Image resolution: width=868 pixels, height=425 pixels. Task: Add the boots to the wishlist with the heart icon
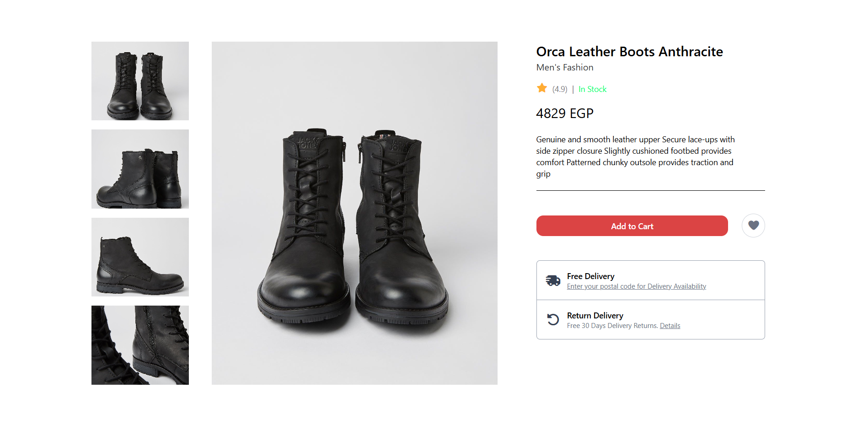(x=753, y=226)
